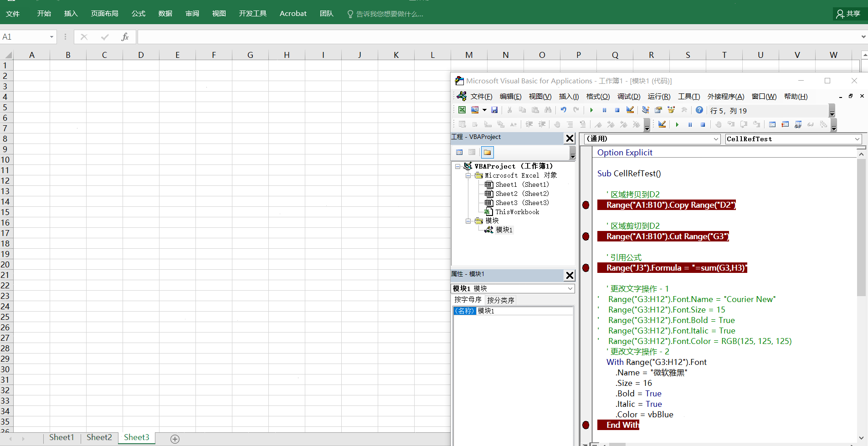This screenshot has height=446, width=868.
Task: Click the Run icon on the Debug toolbar
Action: click(677, 124)
